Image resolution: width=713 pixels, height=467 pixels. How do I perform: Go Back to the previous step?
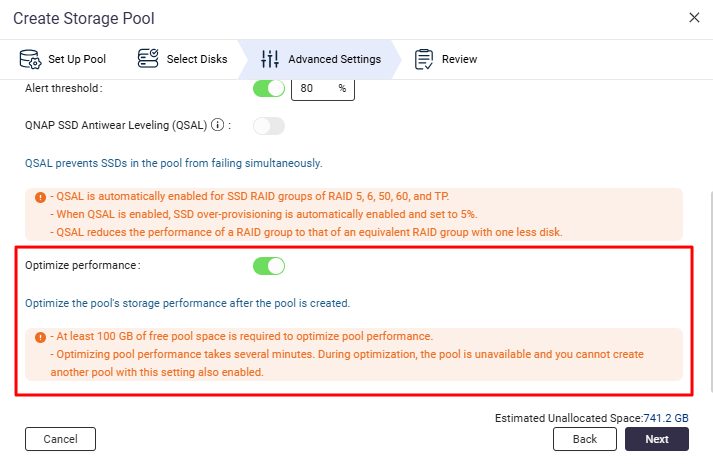585,439
